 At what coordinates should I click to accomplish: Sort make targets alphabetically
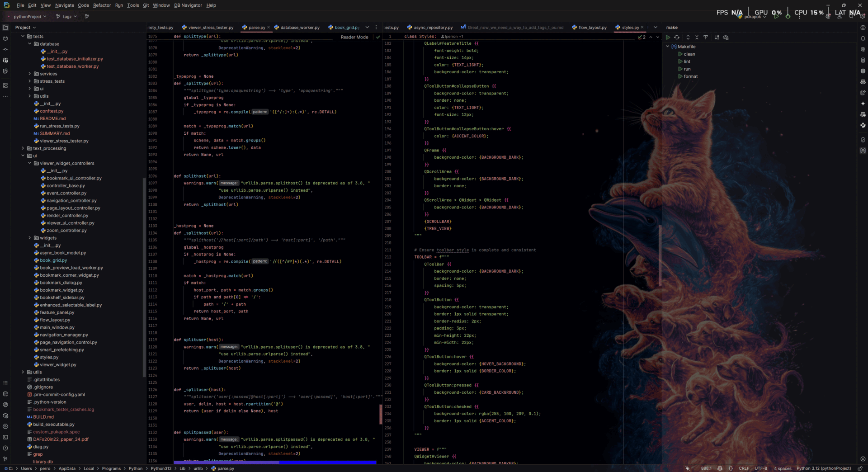[717, 38]
